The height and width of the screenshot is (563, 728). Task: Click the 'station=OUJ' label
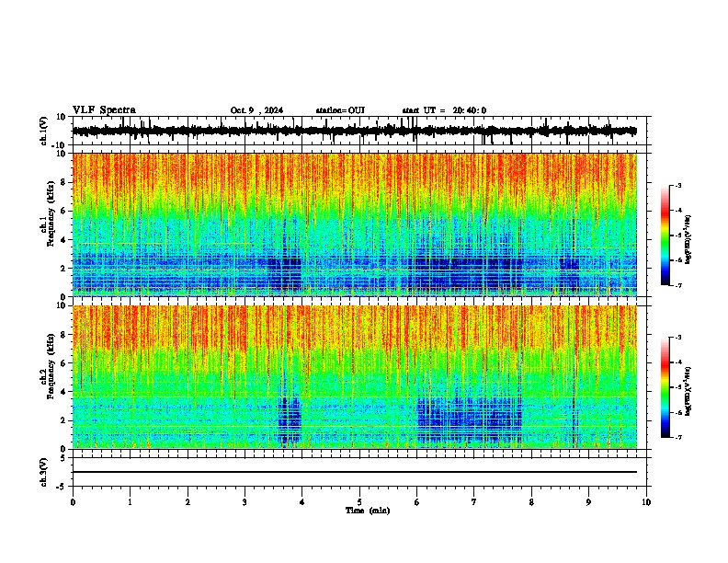(x=340, y=110)
